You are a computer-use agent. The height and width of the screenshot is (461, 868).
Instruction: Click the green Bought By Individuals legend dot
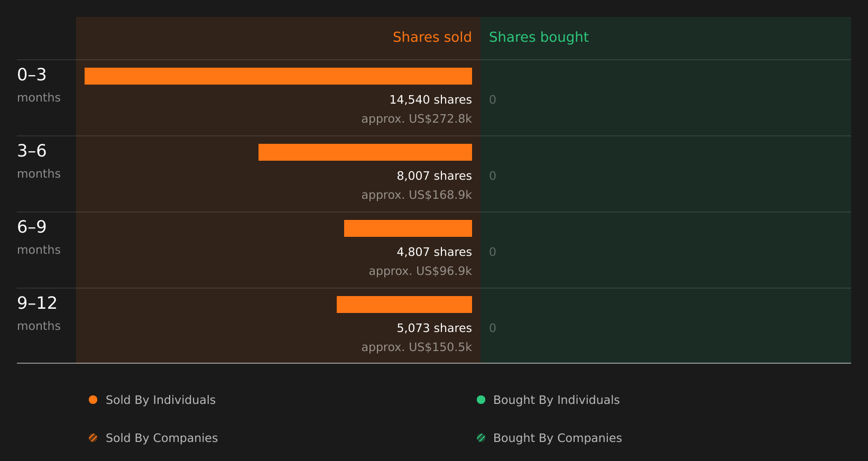[481, 400]
